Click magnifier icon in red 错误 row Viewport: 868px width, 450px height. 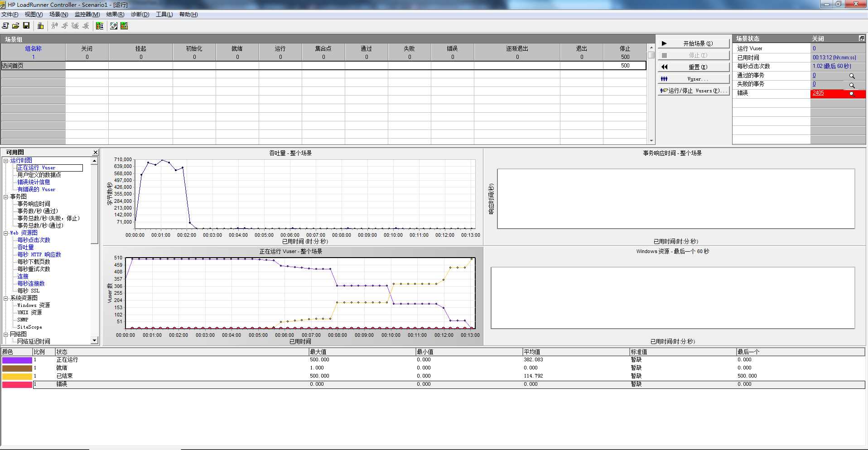click(852, 94)
